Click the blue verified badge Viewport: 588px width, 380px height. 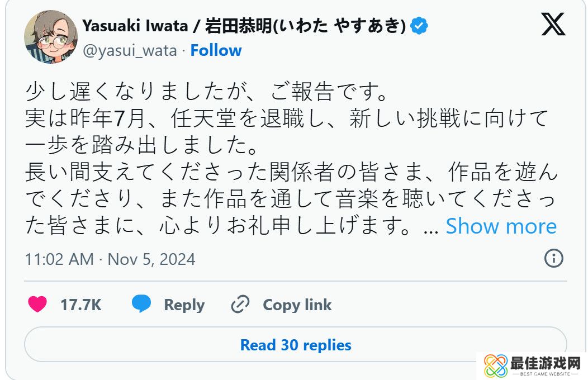(419, 26)
